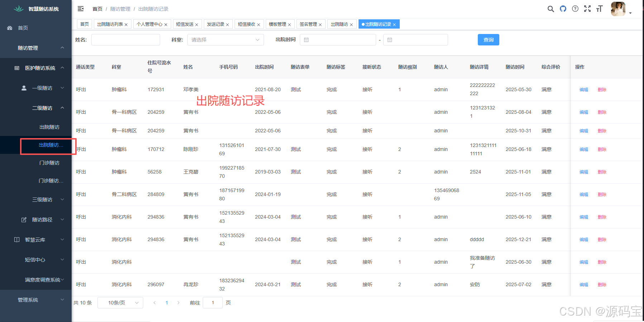Open 门诊随访 sidebar item
This screenshot has width=644, height=322.
pos(36,163)
